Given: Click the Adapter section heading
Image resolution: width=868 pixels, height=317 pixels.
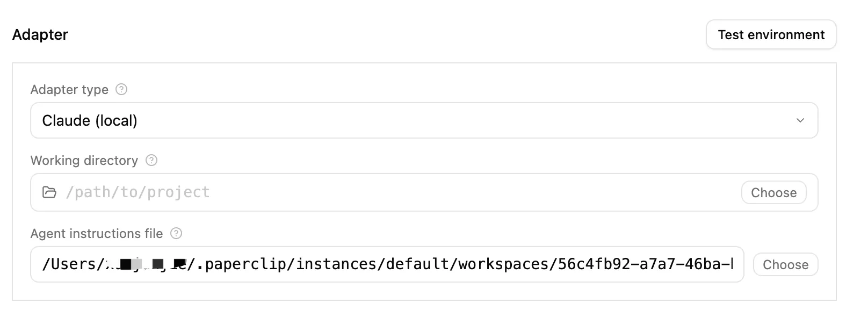Looking at the screenshot, I should pyautogui.click(x=40, y=35).
